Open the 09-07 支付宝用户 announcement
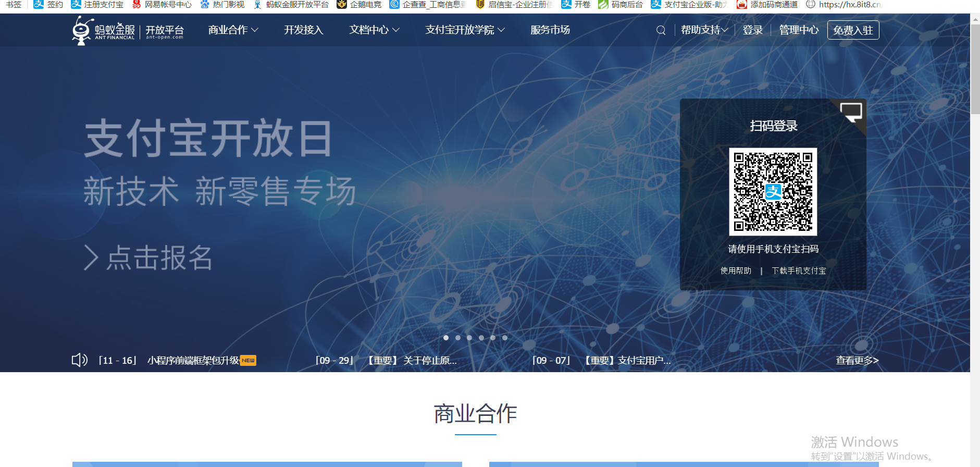This screenshot has width=980, height=467. (602, 360)
